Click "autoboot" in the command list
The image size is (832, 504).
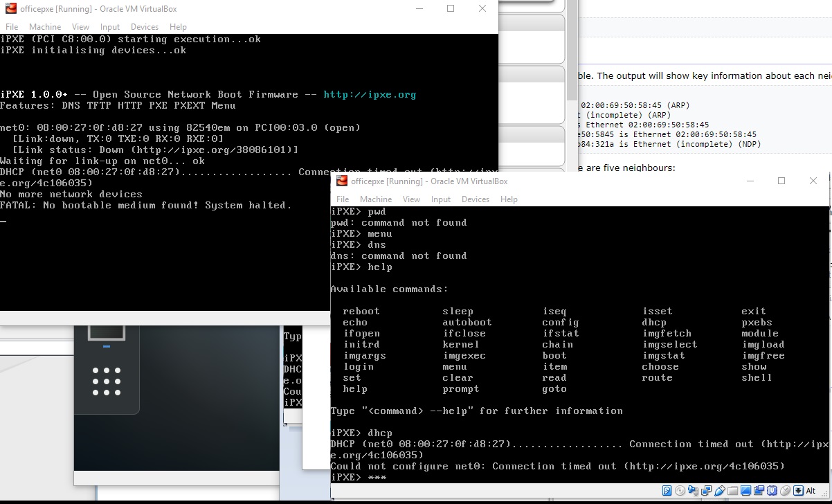click(467, 323)
